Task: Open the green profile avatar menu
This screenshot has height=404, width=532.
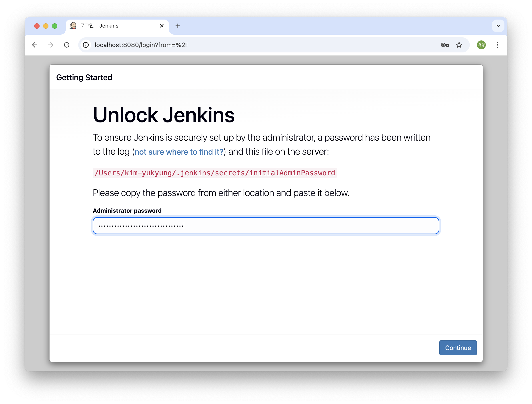Action: pos(481,45)
